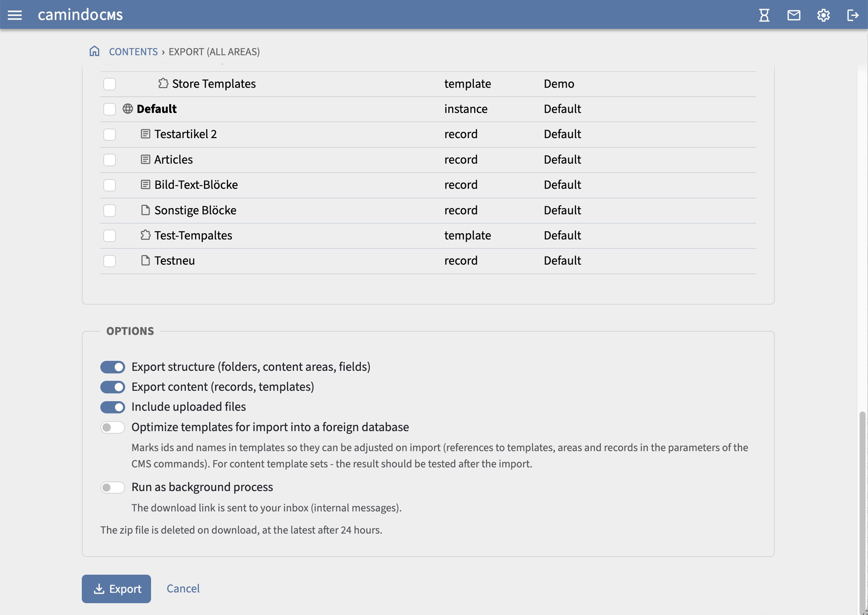
Task: Open the settings gear icon
Action: [823, 15]
